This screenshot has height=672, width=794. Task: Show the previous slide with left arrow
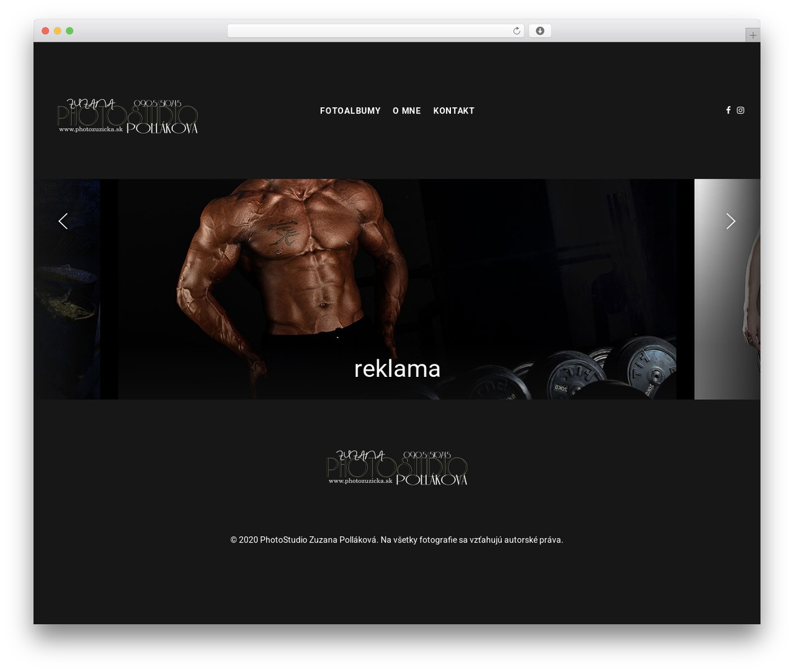point(63,221)
